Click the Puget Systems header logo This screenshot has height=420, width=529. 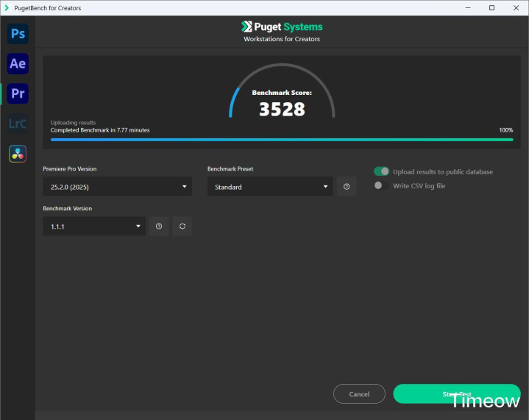point(282,26)
